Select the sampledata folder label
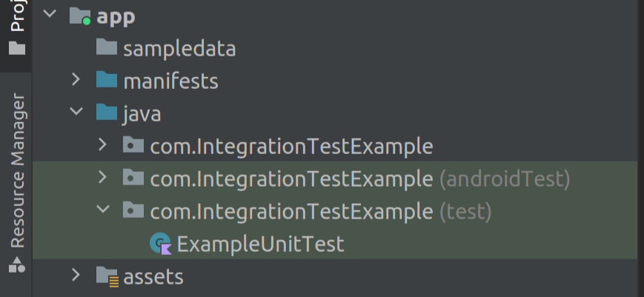 click(179, 48)
